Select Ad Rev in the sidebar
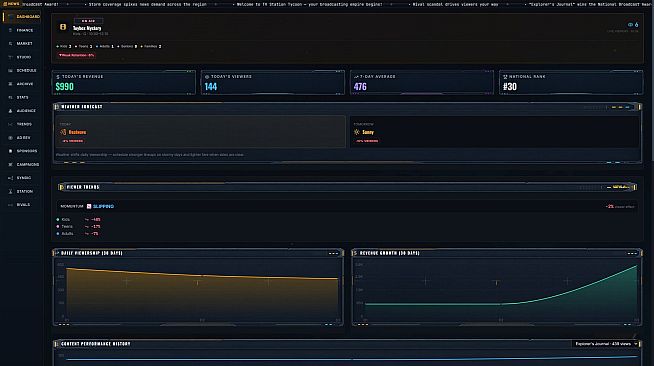 point(23,138)
